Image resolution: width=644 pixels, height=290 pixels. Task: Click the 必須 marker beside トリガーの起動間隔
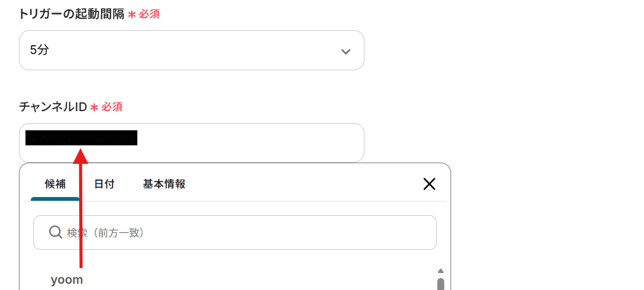pos(150,14)
